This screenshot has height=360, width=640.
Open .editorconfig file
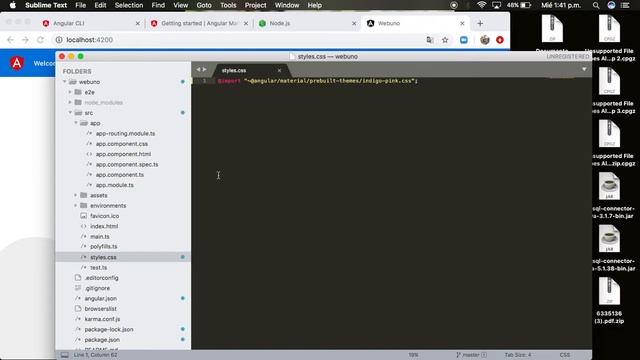tap(101, 278)
